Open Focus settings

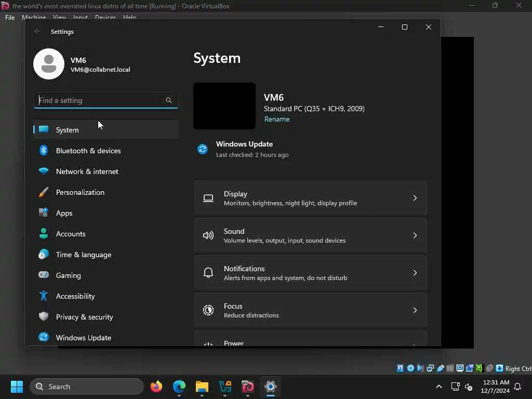click(x=311, y=310)
